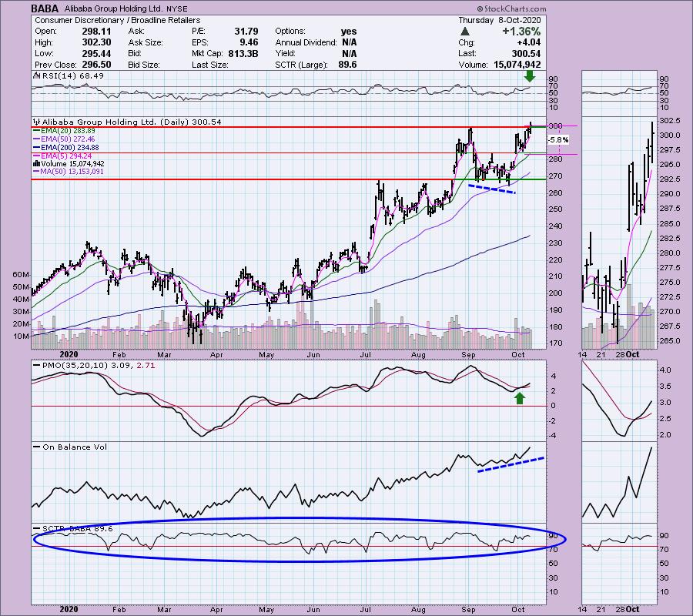Select the Alibaba Group Holding Ltd. title at the top
Viewport: 693px width, 616px height.
click(113, 8)
